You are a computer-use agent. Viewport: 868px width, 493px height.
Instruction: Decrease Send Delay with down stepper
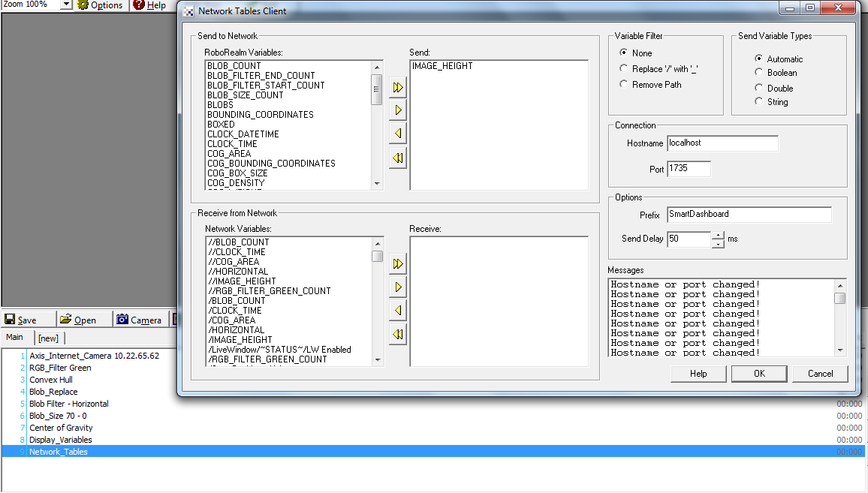pos(718,244)
